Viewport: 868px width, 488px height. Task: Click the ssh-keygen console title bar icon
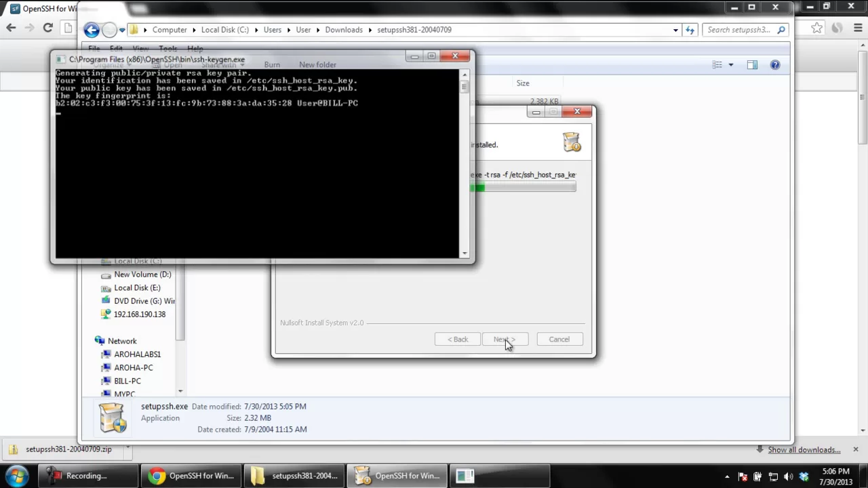coord(61,60)
